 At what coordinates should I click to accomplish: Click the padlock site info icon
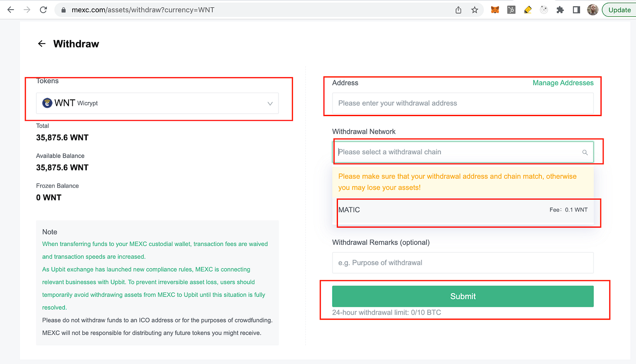[63, 10]
